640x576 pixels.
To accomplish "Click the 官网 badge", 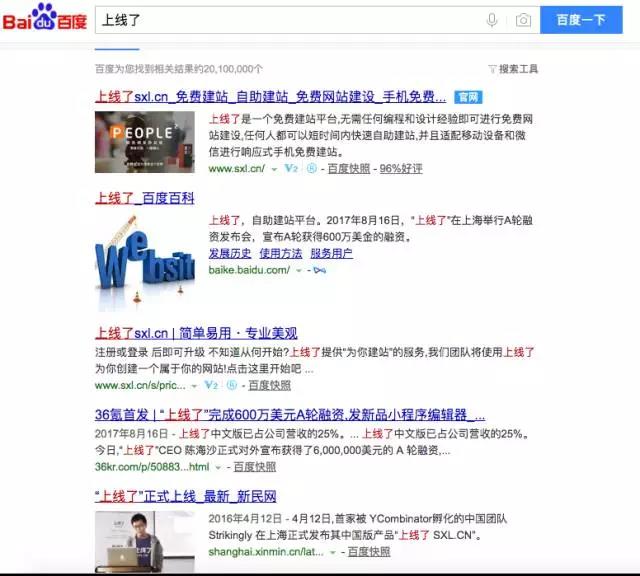I will (x=468, y=97).
